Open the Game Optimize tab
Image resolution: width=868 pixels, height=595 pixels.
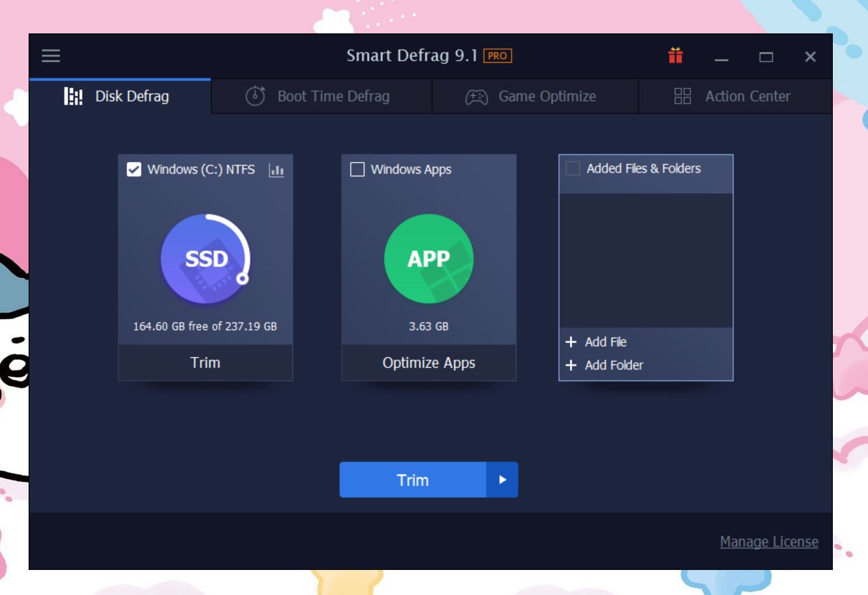tap(535, 96)
